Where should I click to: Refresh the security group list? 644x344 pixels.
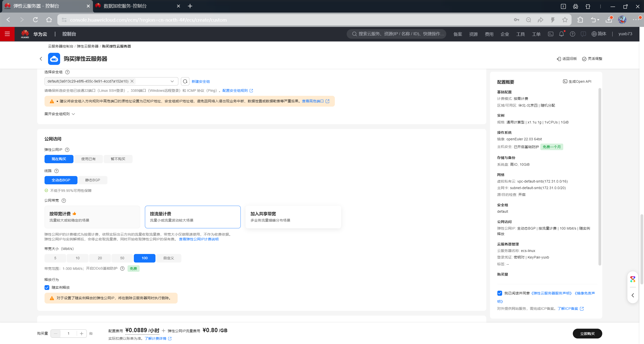coord(185,81)
